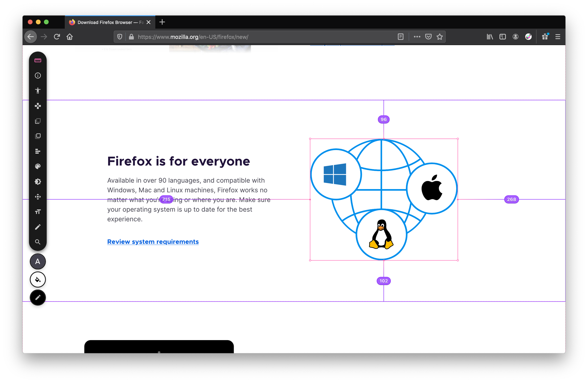Viewport: 588px width, 383px height.
Task: Open the Firefox Account menu
Action: (x=516, y=37)
